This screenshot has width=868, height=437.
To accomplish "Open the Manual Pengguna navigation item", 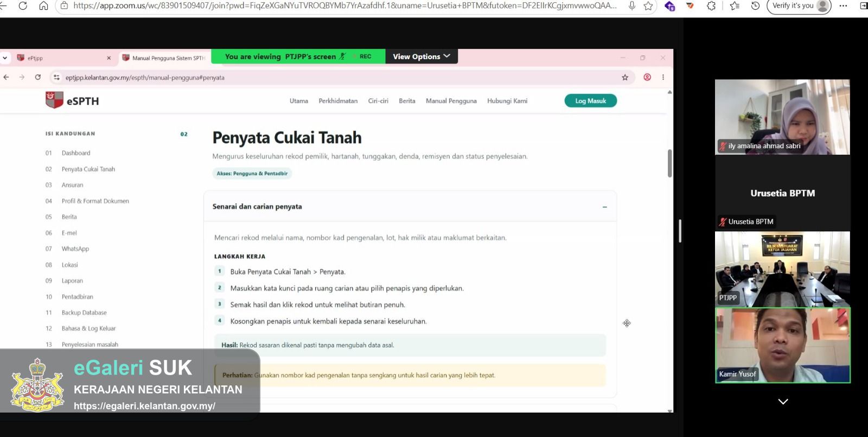I will pyautogui.click(x=451, y=101).
